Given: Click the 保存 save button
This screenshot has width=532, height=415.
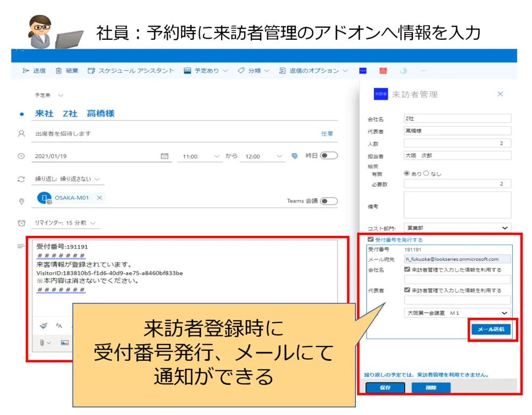Looking at the screenshot, I should [385, 388].
